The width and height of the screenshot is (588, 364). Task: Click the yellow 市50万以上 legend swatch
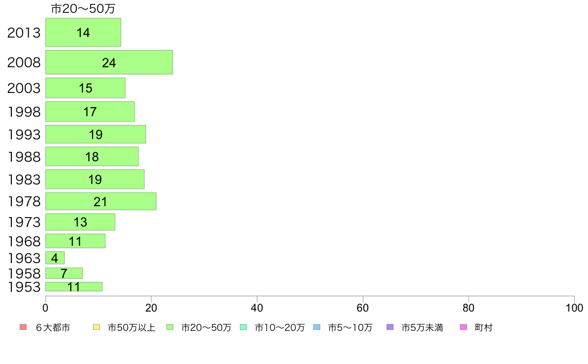click(x=97, y=327)
